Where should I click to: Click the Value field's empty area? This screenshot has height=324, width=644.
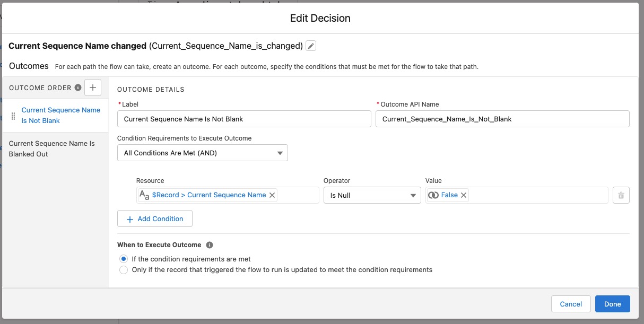coord(536,195)
